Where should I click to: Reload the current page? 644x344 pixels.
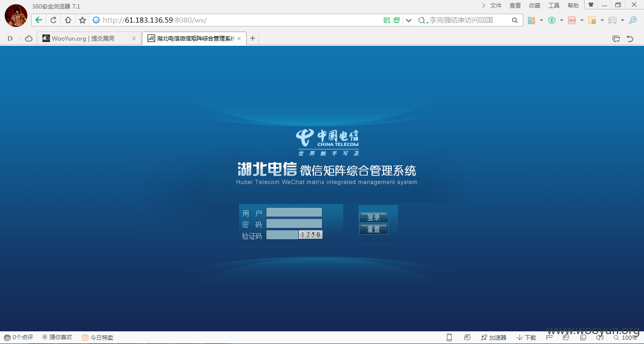coord(53,20)
